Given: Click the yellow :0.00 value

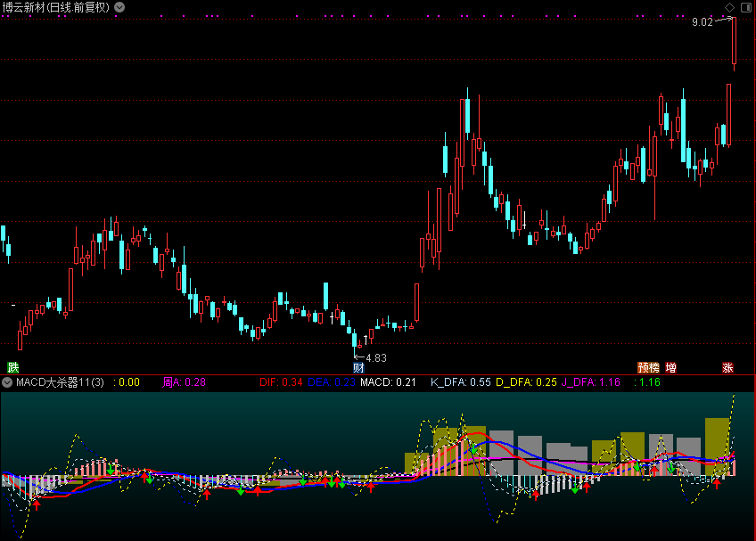Looking at the screenshot, I should 127,382.
